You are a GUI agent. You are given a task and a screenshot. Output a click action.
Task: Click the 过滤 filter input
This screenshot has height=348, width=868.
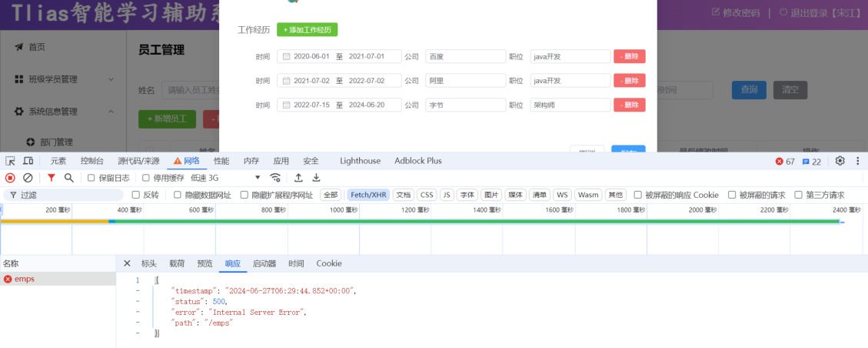(x=63, y=195)
